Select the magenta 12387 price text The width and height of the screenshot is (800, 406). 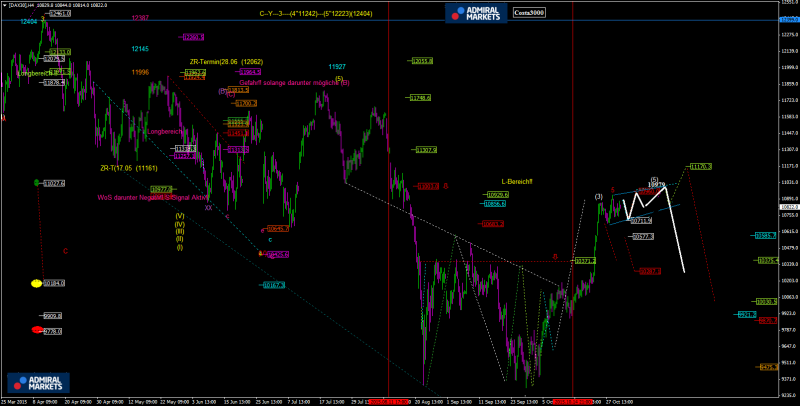click(x=140, y=18)
